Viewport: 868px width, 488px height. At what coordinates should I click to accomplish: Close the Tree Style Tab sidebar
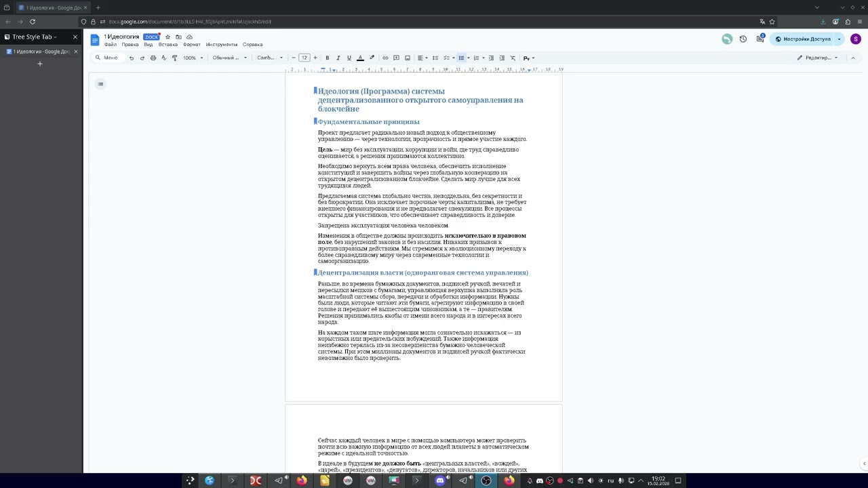[x=75, y=37]
